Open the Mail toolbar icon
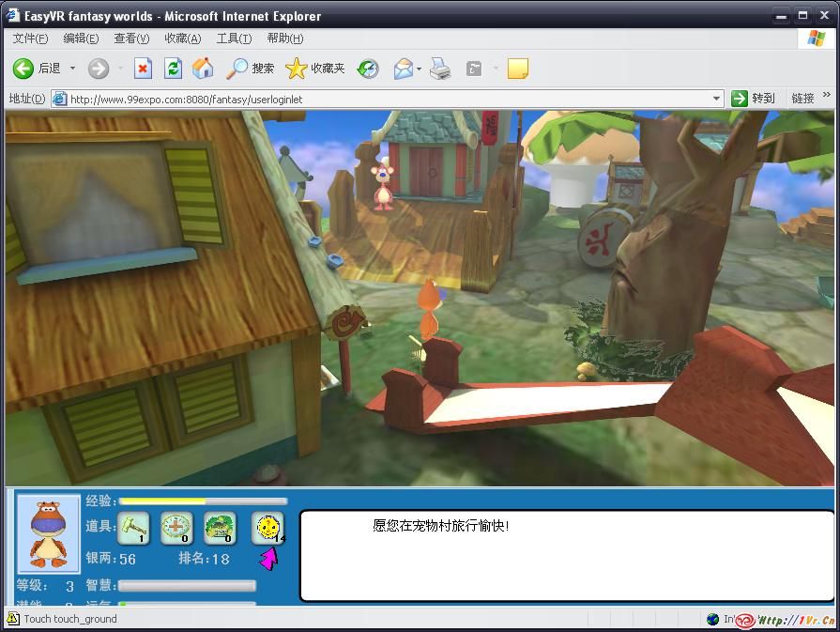 tap(403, 69)
